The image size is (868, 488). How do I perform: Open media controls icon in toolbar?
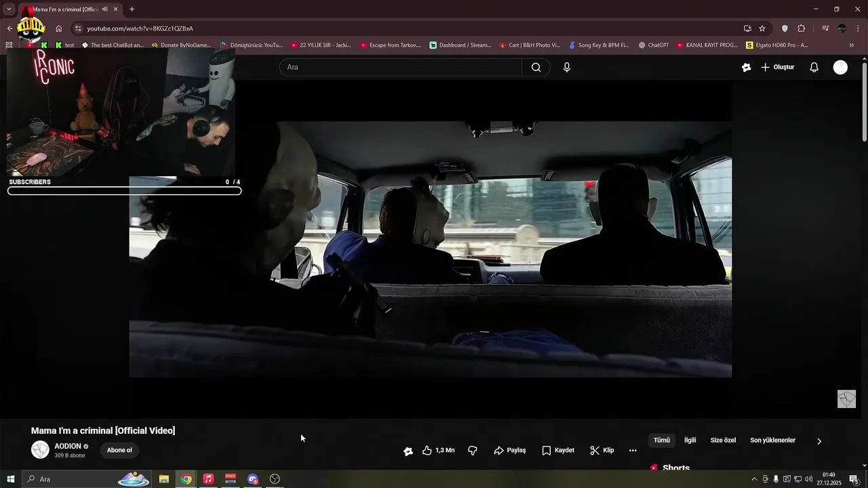click(825, 28)
